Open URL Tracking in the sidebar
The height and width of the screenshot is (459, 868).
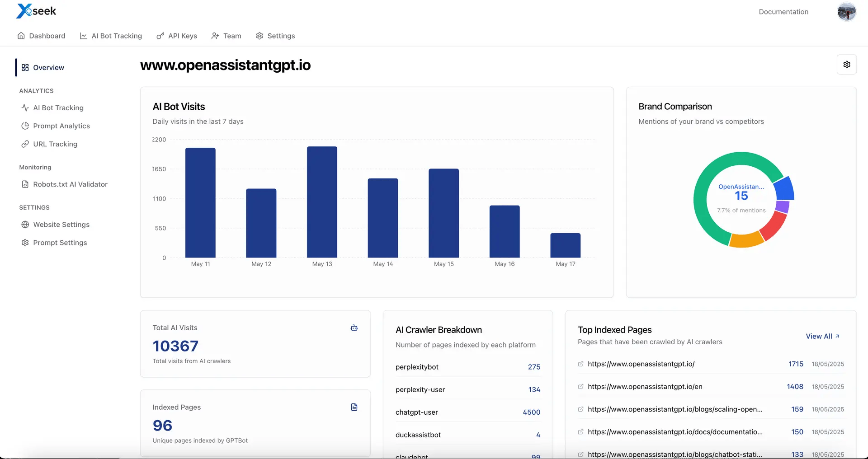[x=55, y=144]
